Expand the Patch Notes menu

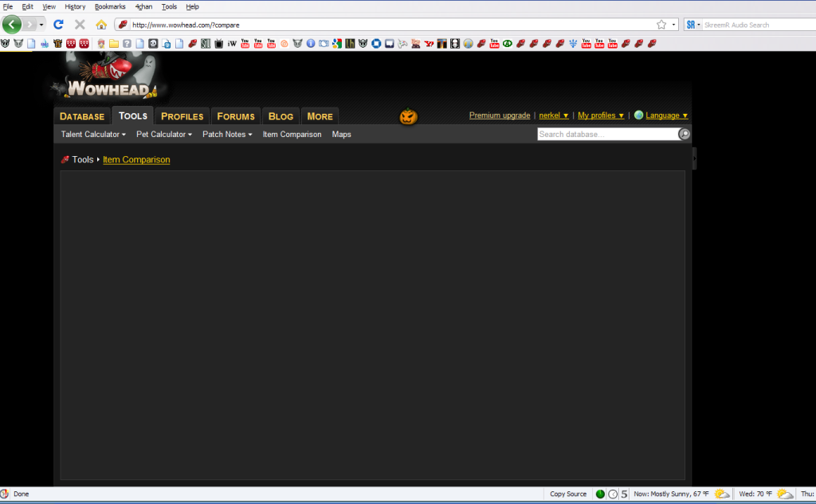click(227, 135)
